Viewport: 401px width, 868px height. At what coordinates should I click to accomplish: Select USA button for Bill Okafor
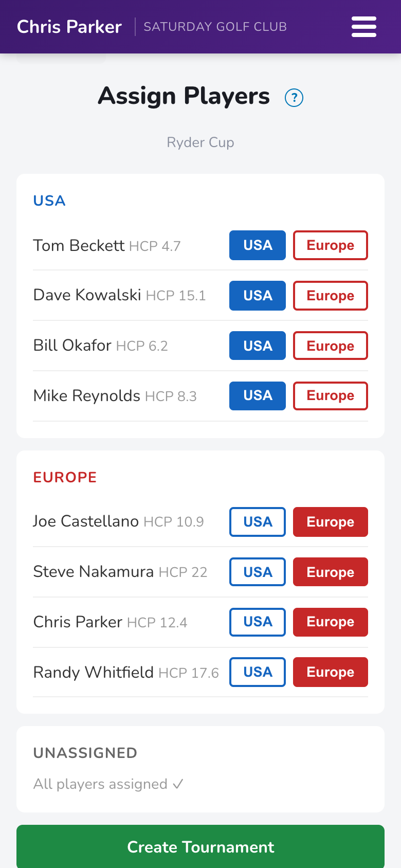point(258,346)
